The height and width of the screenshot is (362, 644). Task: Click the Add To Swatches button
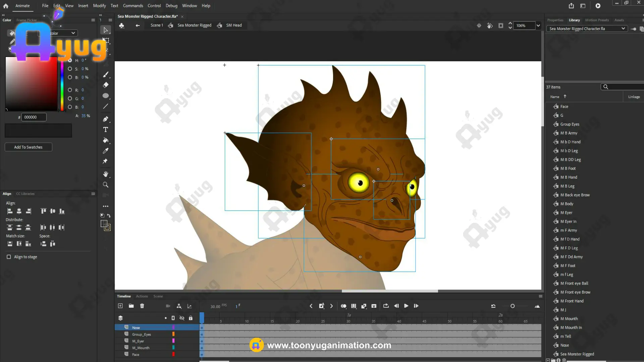tap(28, 147)
